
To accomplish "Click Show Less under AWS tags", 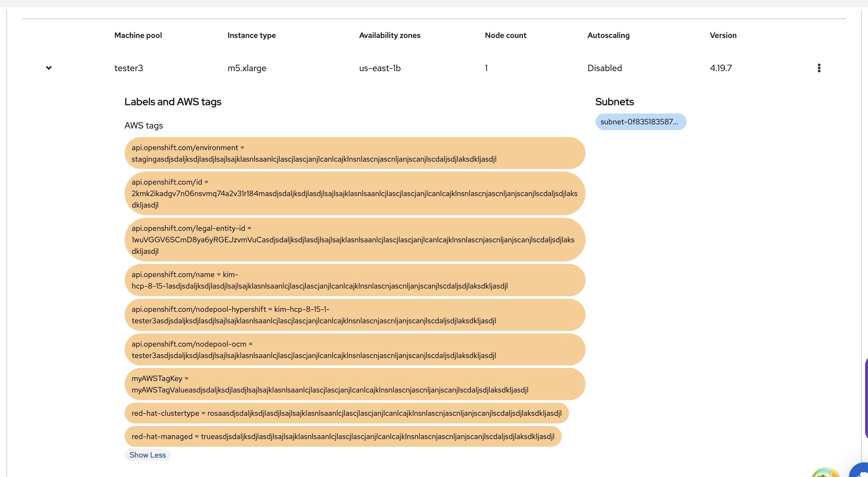I will coord(147,455).
